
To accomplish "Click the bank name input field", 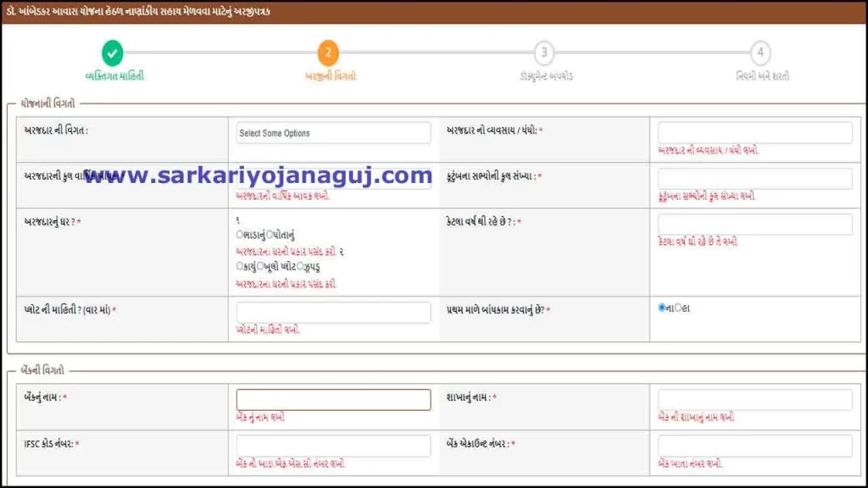I will pos(332,399).
